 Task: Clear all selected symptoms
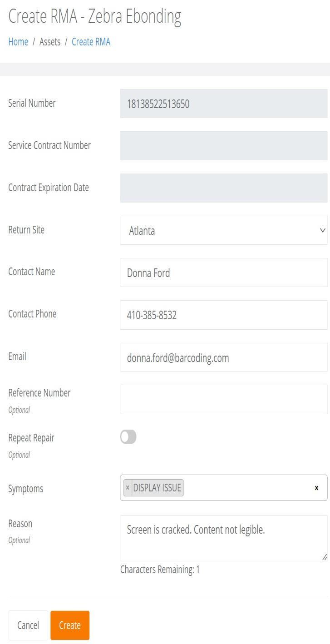(316, 488)
